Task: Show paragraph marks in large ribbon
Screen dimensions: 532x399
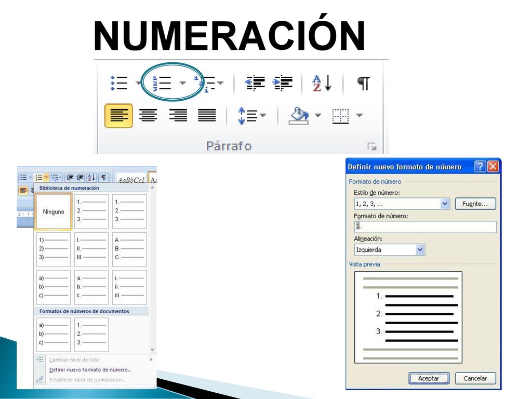Action: pos(364,83)
